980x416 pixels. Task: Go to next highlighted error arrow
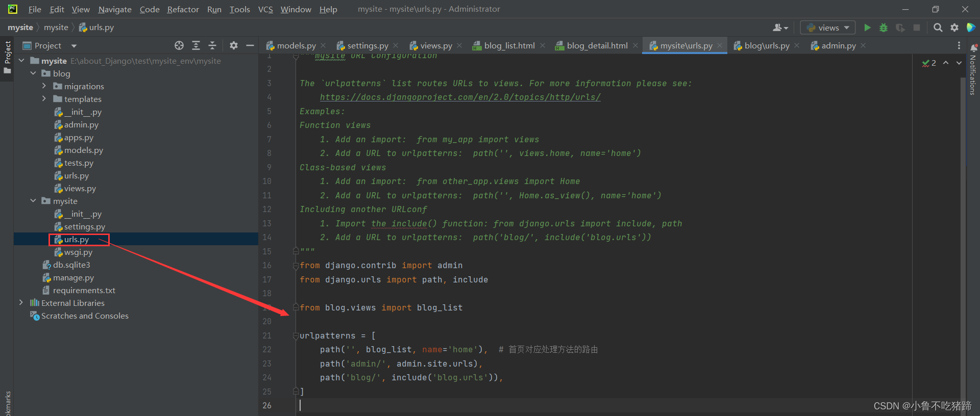[x=959, y=63]
